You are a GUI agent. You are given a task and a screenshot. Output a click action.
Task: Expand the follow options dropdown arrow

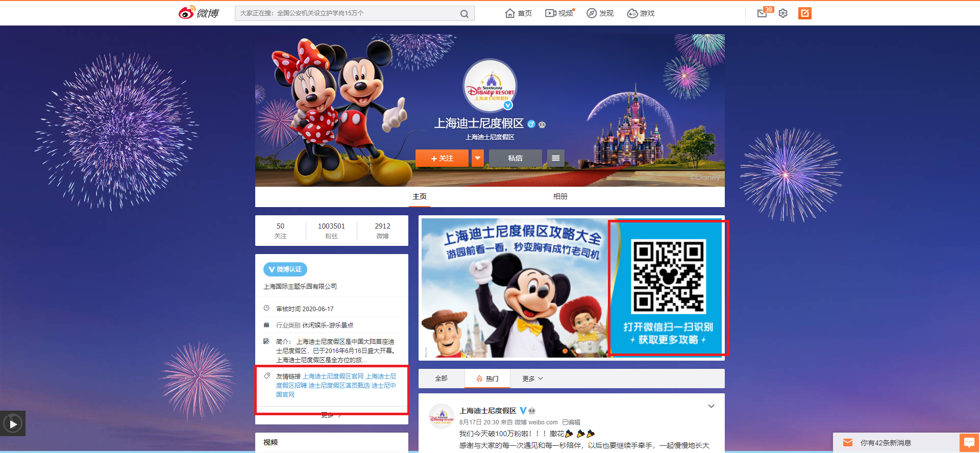[x=478, y=158]
